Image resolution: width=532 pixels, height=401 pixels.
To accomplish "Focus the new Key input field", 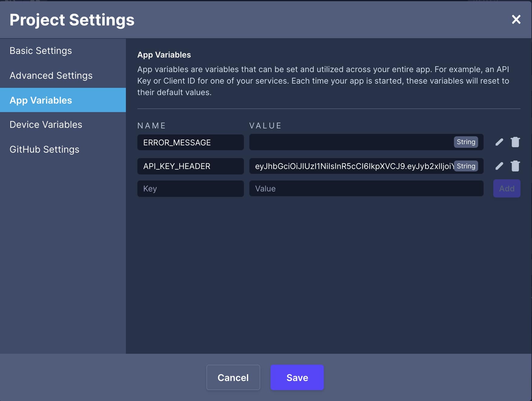I will 191,189.
